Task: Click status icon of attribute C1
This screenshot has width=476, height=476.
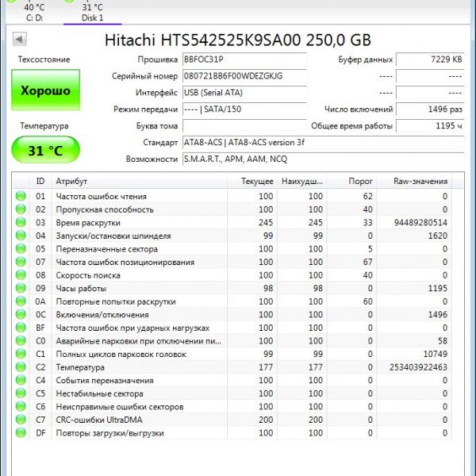Action: pyautogui.click(x=21, y=354)
